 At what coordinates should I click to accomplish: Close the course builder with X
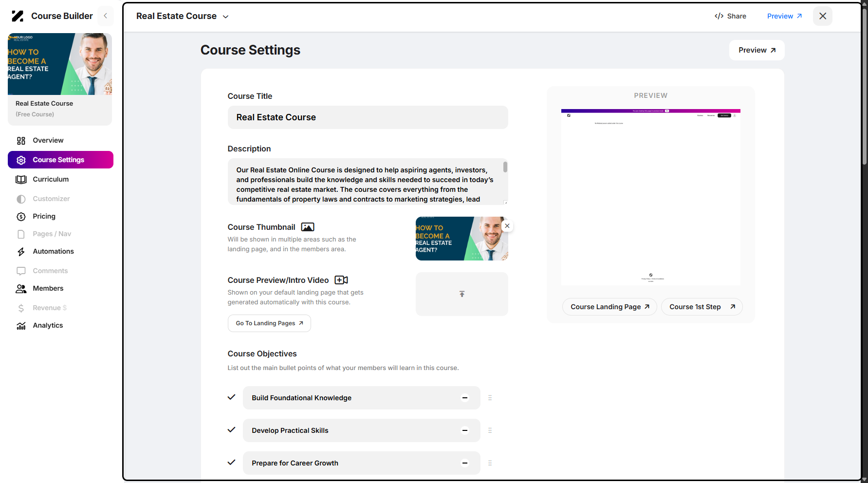(823, 16)
